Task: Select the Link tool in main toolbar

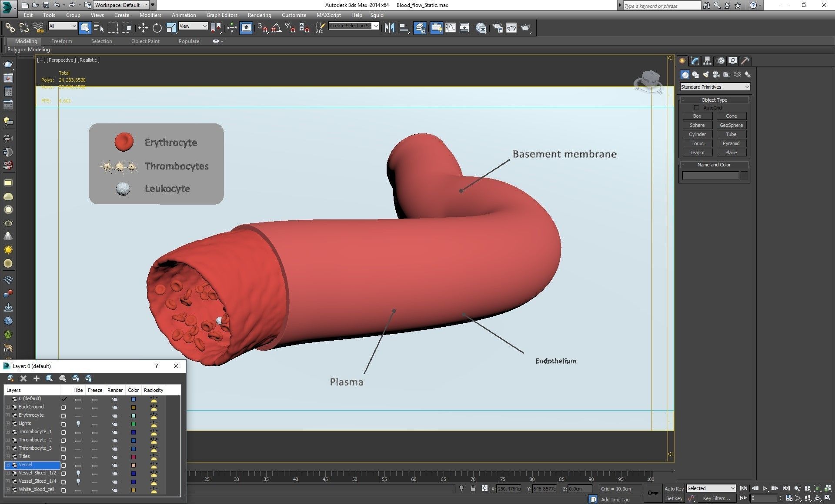Action: point(10,28)
